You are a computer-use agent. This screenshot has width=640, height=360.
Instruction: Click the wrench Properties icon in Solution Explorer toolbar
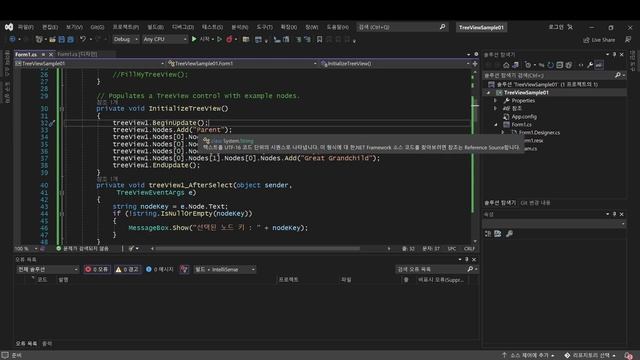[590, 65]
